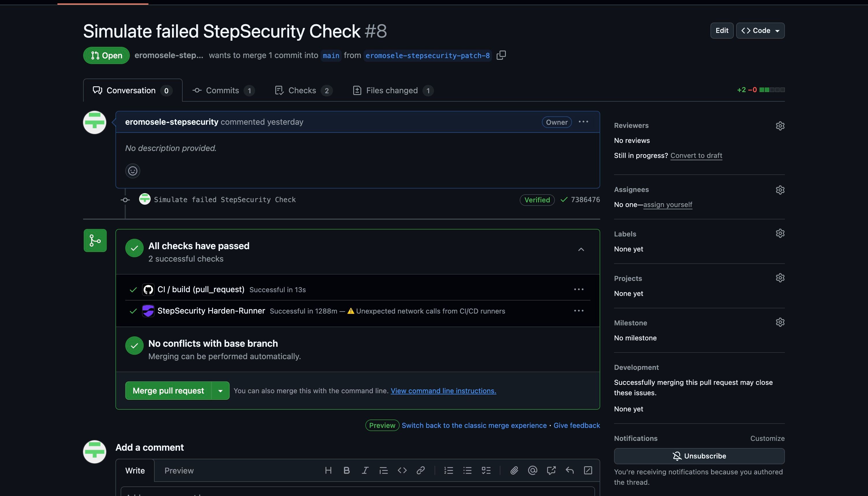Screen dimensions: 868x496
Task: Switch to the Checks tab
Action: point(303,90)
